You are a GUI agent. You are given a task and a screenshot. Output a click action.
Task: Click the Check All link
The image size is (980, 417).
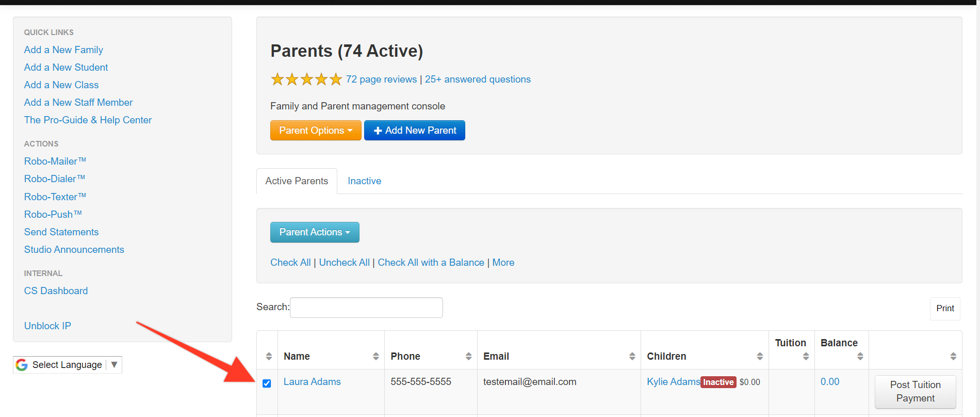pos(290,263)
